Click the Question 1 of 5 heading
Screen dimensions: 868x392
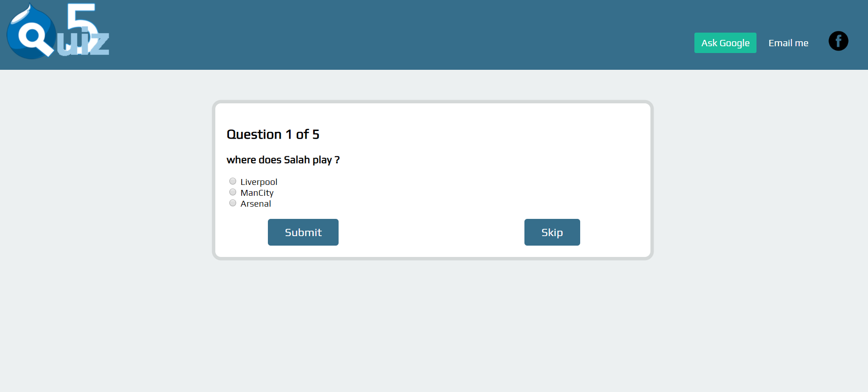tap(273, 134)
